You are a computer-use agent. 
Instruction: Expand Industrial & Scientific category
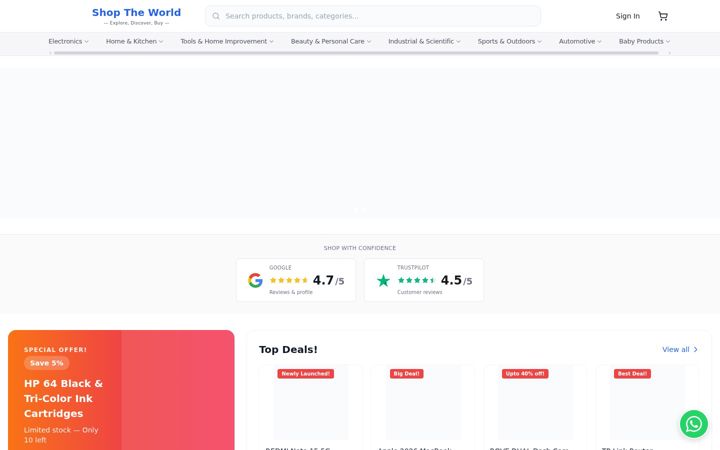424,41
